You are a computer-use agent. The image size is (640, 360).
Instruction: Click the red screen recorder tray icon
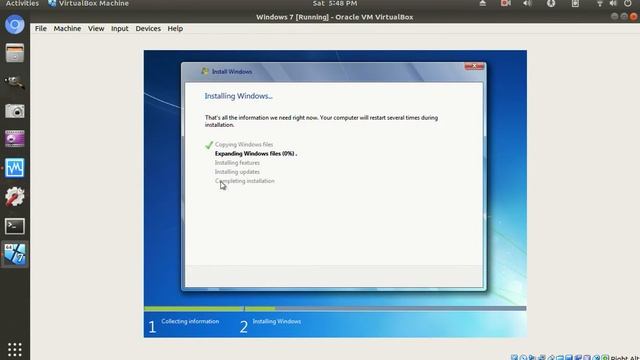point(506,4)
